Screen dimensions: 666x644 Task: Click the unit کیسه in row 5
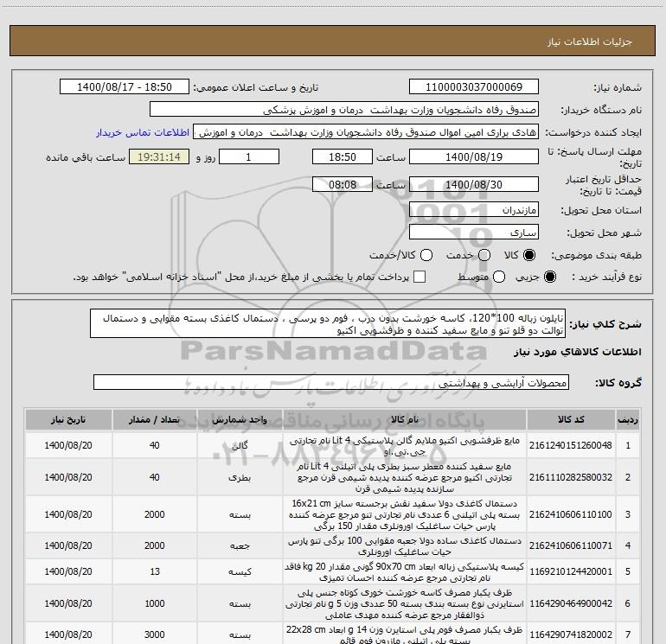pyautogui.click(x=240, y=572)
